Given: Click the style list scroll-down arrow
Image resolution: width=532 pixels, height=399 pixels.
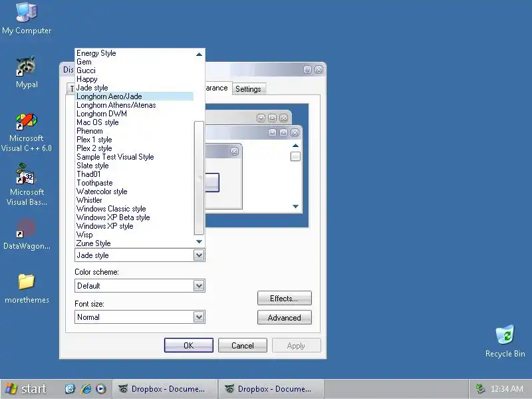Looking at the screenshot, I should pyautogui.click(x=199, y=241).
